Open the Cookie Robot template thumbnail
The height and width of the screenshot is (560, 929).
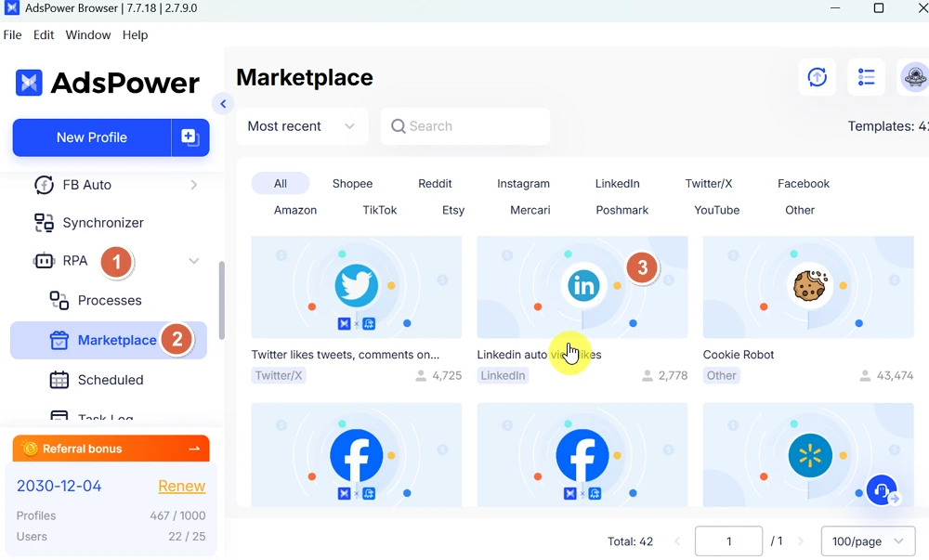click(x=808, y=287)
